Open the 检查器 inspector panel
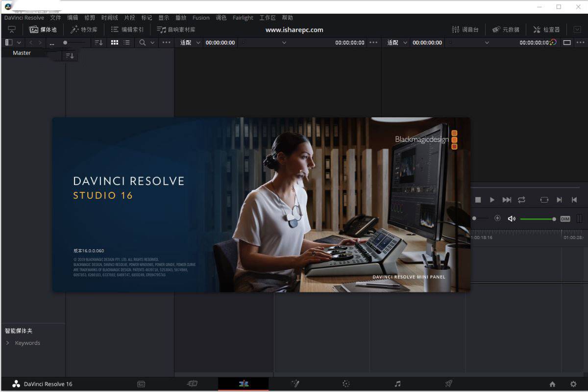Image resolution: width=588 pixels, height=392 pixels. click(546, 29)
